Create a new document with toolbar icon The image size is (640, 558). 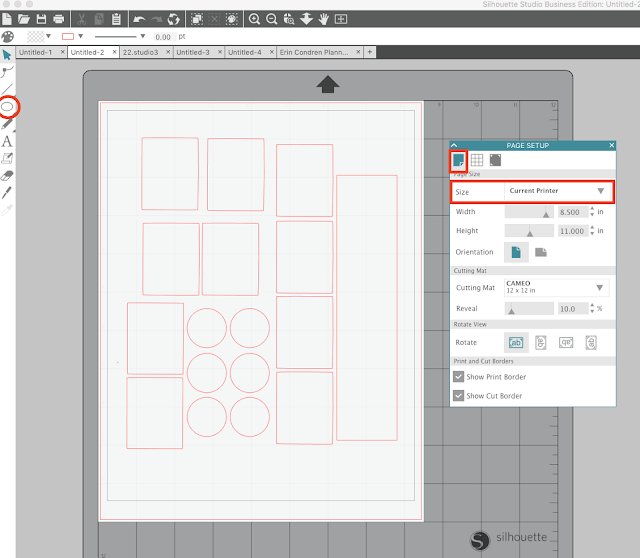[x=7, y=19]
